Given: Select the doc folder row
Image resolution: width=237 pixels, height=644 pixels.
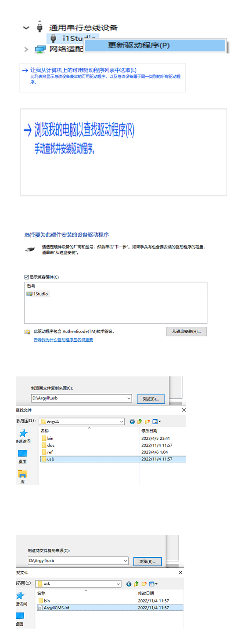Looking at the screenshot, I should (x=112, y=445).
